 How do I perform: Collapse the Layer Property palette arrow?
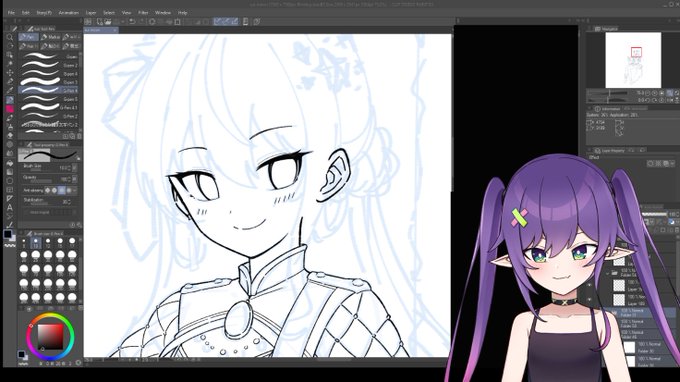tap(589, 150)
